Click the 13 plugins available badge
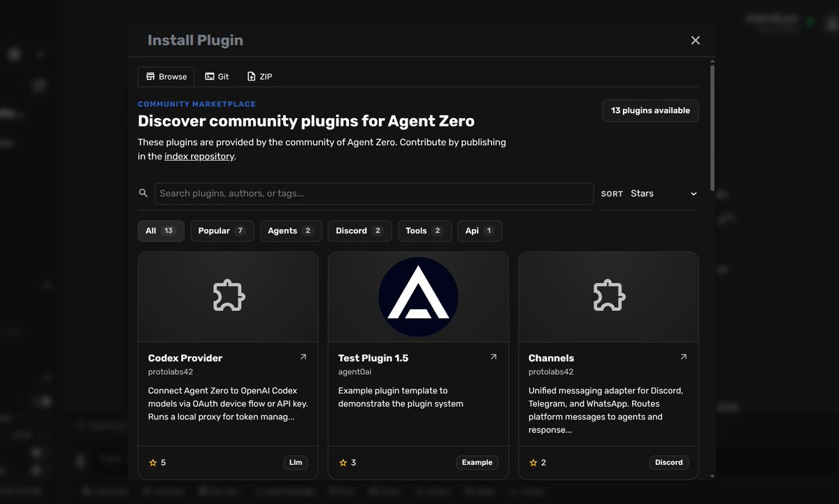839x504 pixels. click(650, 110)
